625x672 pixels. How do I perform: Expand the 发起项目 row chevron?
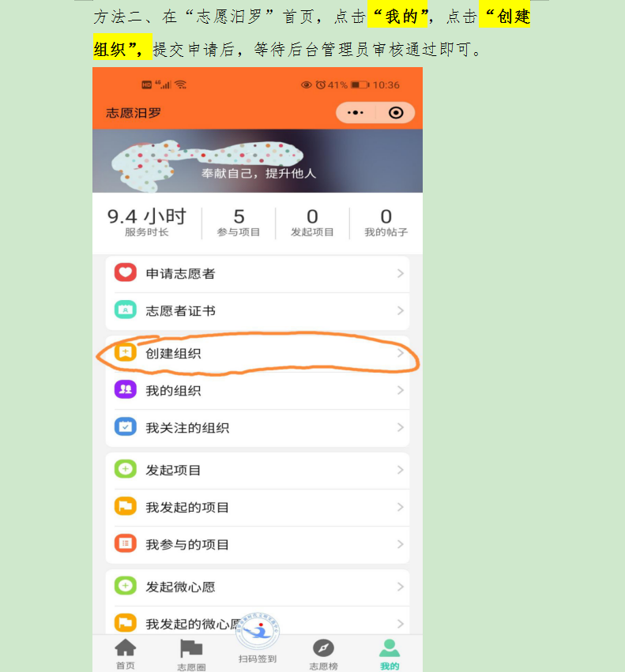401,470
